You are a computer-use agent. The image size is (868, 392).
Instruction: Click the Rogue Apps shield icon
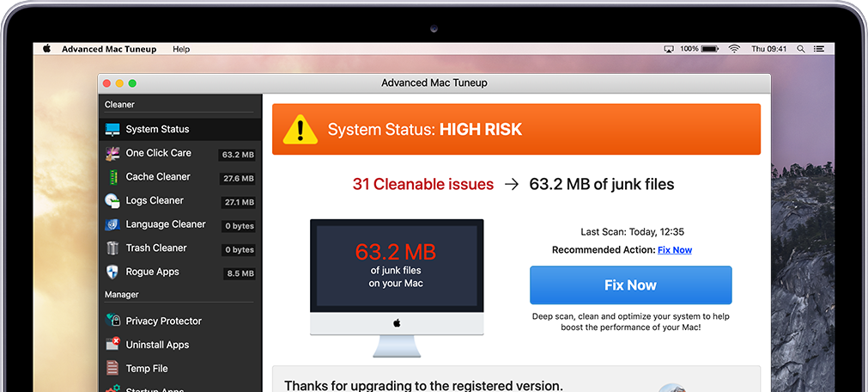pos(112,273)
